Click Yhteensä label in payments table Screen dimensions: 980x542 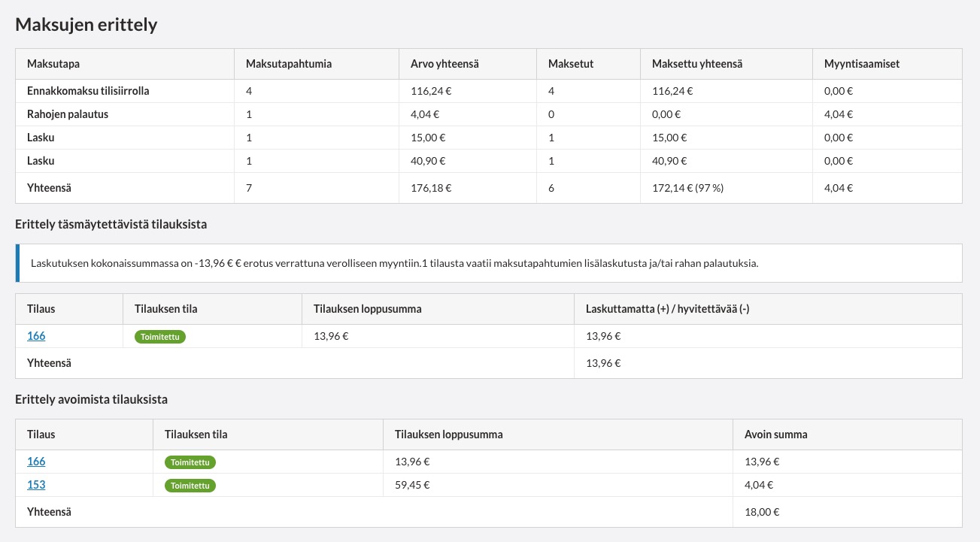[x=49, y=188]
